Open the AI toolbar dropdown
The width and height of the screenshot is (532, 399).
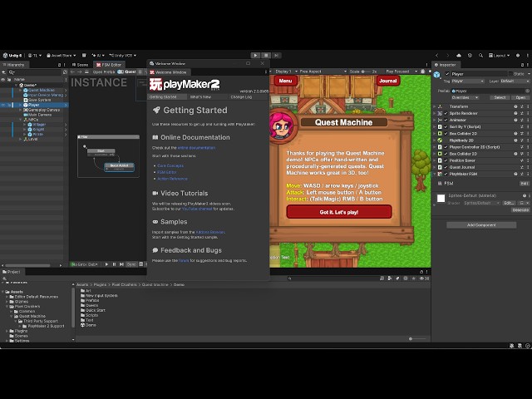98,56
